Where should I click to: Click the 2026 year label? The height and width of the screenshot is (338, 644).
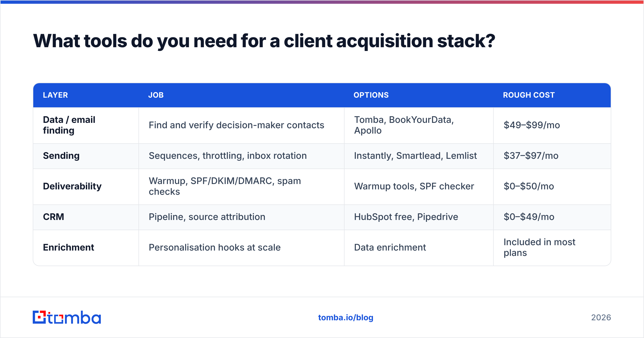click(x=601, y=318)
